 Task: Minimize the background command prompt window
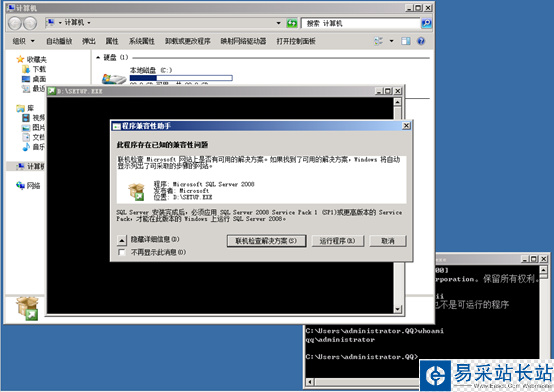[525, 259]
